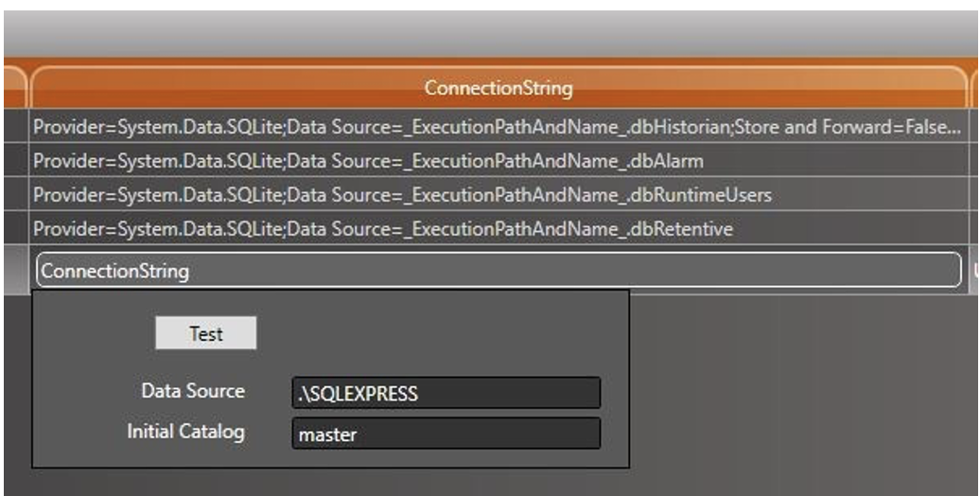
Task: Click the ConnectionString edit field
Action: pos(499,271)
